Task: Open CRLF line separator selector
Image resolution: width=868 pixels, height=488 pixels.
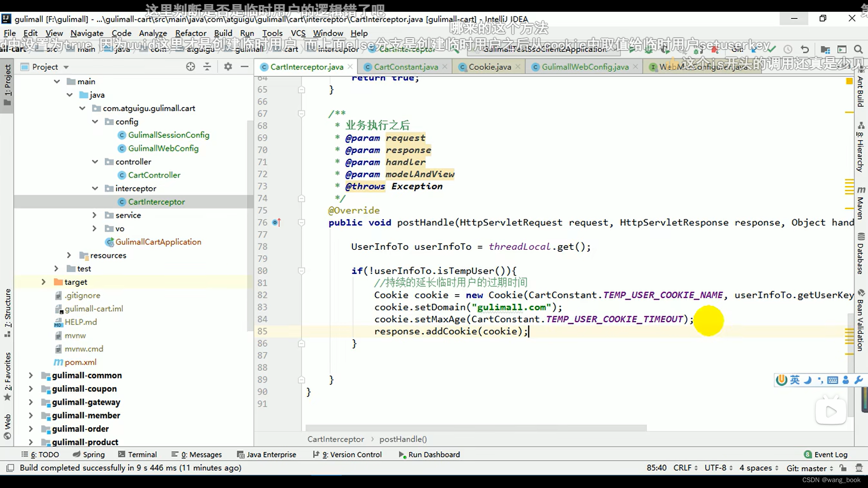Action: tap(685, 468)
